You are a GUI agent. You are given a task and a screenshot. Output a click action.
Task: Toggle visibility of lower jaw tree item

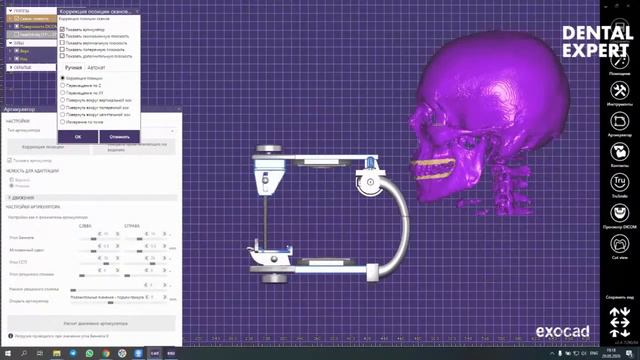(17, 59)
